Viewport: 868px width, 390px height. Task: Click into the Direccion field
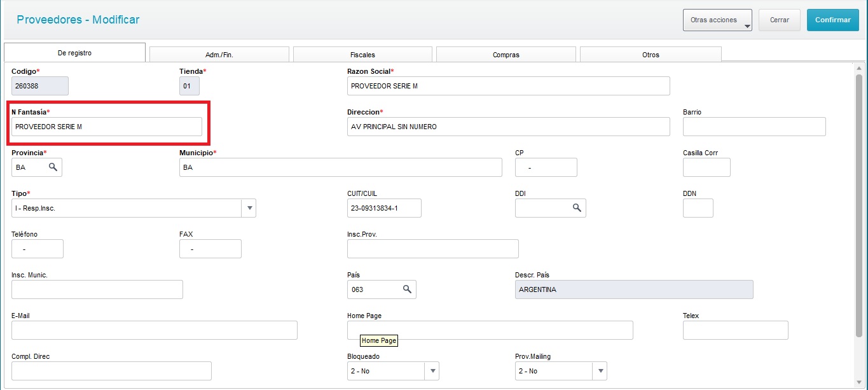tap(509, 127)
